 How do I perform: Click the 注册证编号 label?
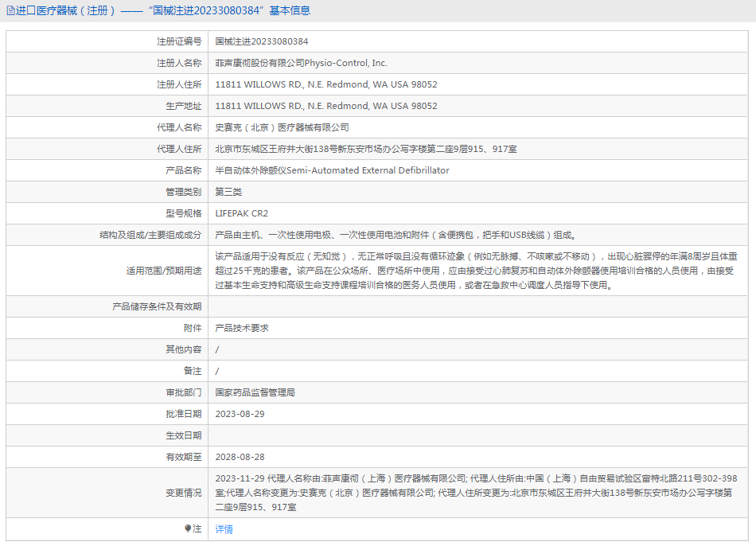tap(179, 41)
